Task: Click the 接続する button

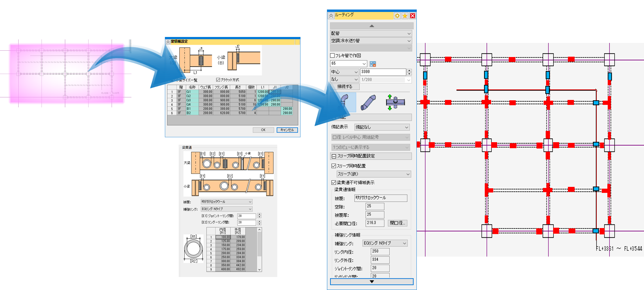Action: [x=345, y=87]
